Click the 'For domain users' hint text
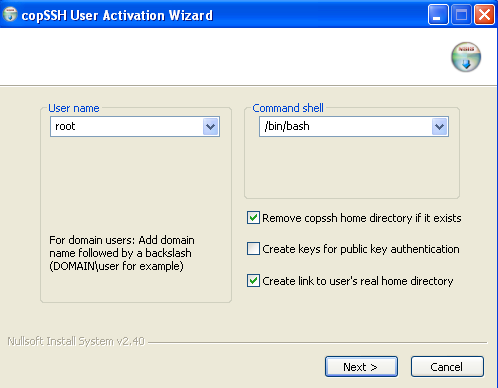The image size is (498, 388). (x=122, y=253)
